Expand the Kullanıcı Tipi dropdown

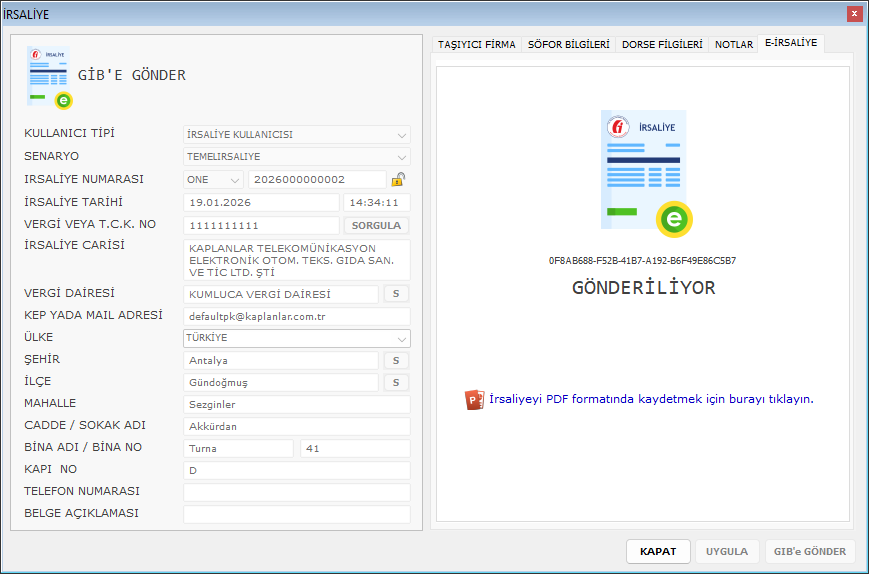point(401,135)
